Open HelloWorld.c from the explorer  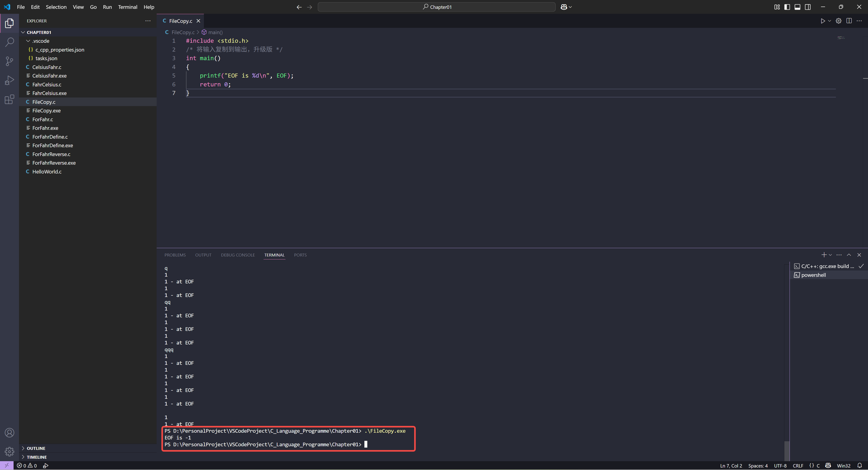(47, 172)
